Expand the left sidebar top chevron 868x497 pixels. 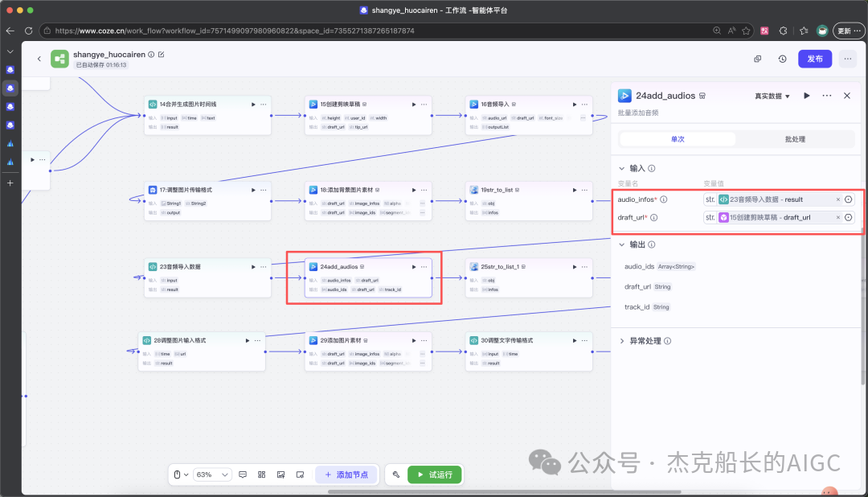[10, 51]
